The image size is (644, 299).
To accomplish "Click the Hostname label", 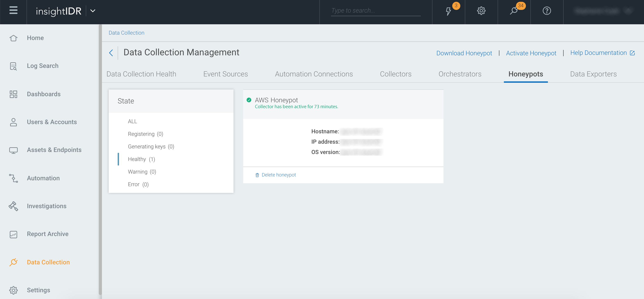I will tap(325, 131).
